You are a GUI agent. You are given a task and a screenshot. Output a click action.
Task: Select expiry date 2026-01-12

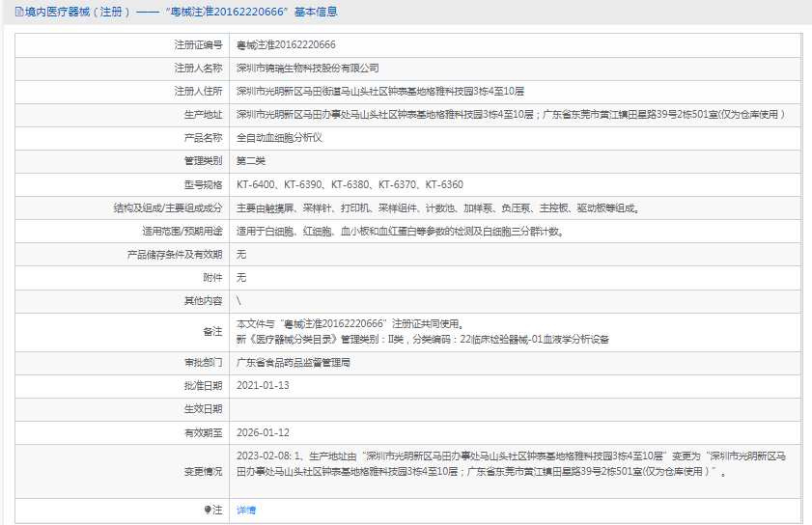pos(263,433)
